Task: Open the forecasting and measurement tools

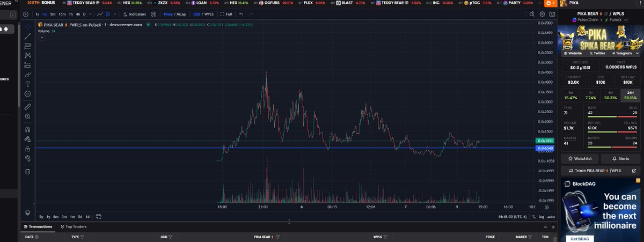Action: click(x=28, y=65)
